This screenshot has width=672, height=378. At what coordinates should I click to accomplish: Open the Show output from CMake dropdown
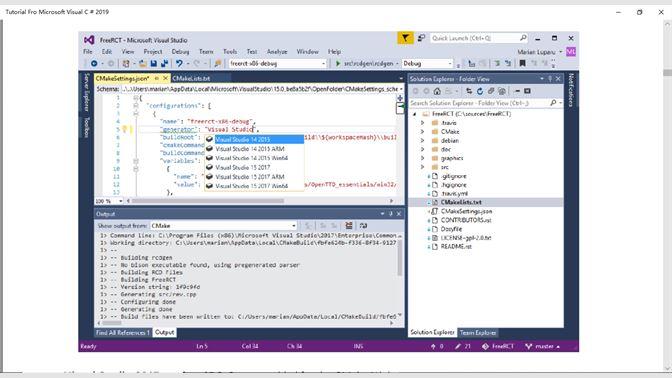pos(223,225)
